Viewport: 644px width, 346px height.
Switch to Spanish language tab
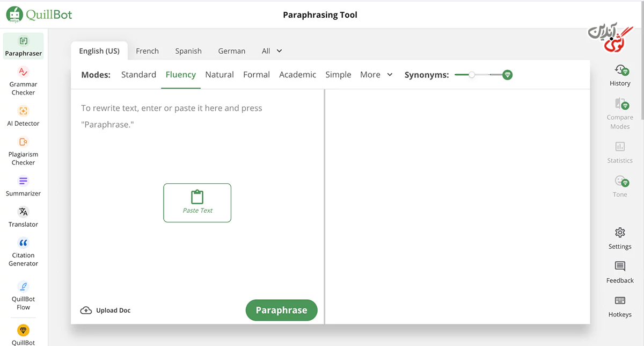pyautogui.click(x=188, y=51)
